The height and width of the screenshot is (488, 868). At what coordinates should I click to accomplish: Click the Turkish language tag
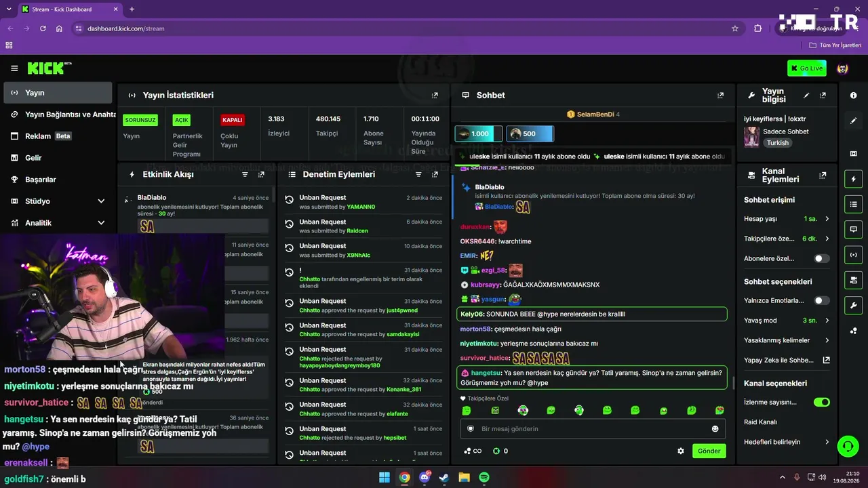click(x=778, y=143)
